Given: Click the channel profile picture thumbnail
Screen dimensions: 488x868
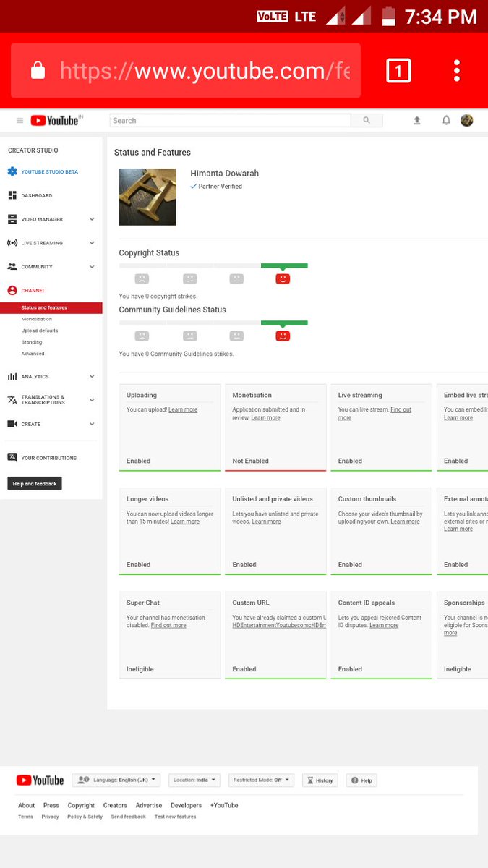Looking at the screenshot, I should [x=147, y=197].
